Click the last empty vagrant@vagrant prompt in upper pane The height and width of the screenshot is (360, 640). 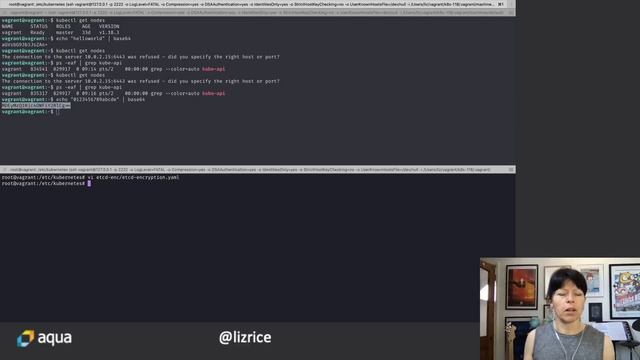point(31,112)
